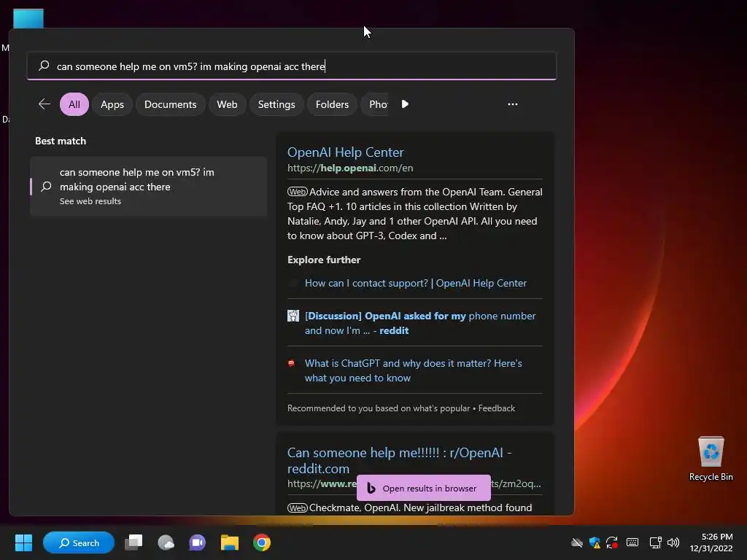The width and height of the screenshot is (747, 560).
Task: Open the Reddit Discussion phone number link
Action: tap(420, 323)
